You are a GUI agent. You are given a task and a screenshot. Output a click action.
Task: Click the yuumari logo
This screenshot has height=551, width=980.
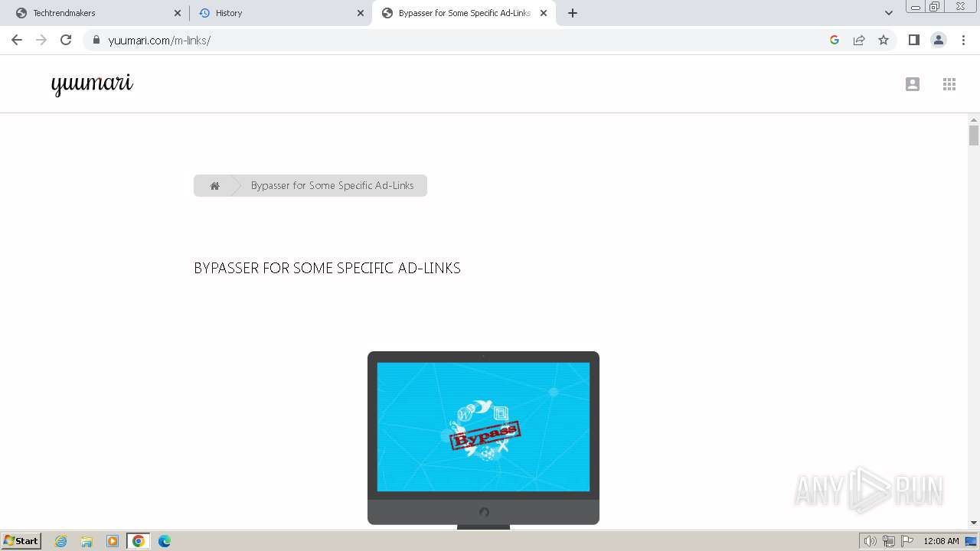[92, 84]
